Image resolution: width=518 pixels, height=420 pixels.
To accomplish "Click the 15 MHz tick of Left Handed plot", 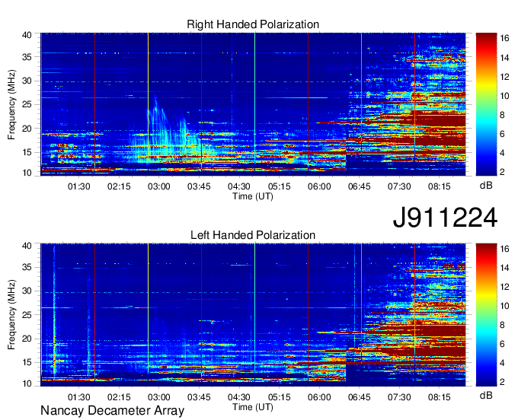I will coord(27,362).
